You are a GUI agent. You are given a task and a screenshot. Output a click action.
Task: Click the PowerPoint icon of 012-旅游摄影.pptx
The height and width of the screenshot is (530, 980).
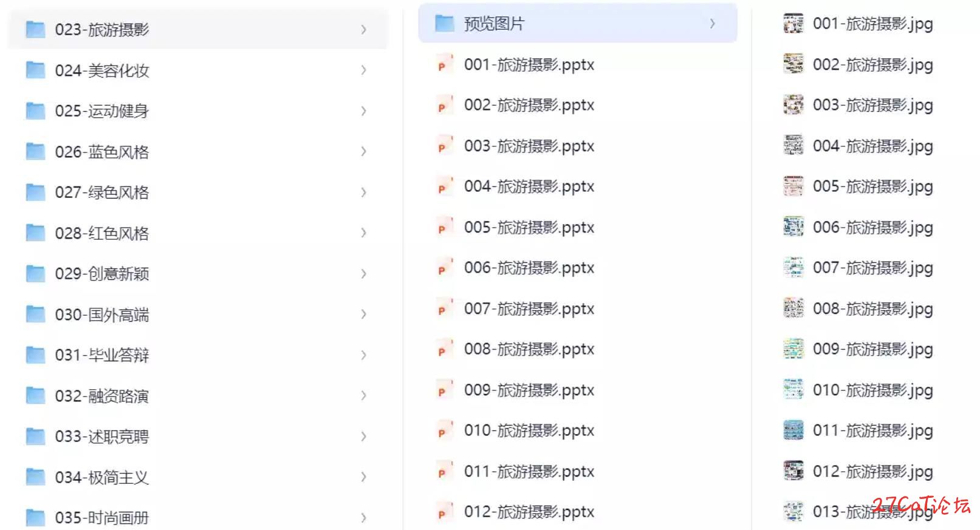(445, 512)
